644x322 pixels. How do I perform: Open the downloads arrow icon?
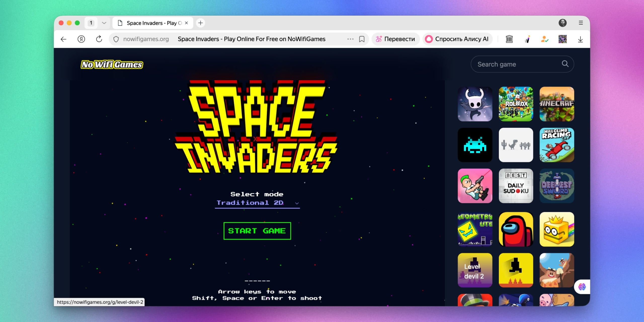click(x=580, y=39)
